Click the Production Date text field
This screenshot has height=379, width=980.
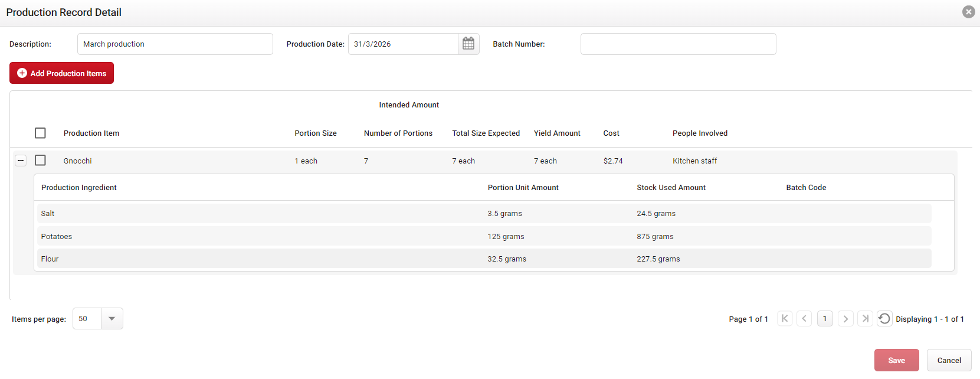coord(403,44)
